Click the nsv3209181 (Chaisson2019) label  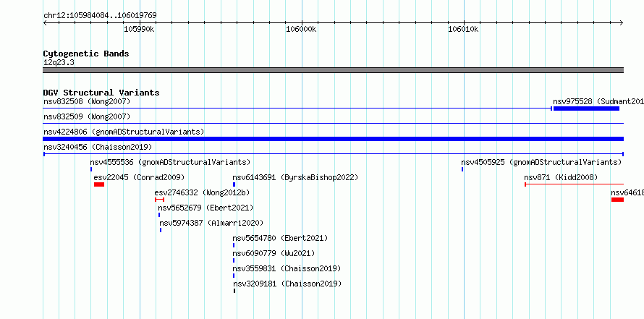[x=287, y=284]
